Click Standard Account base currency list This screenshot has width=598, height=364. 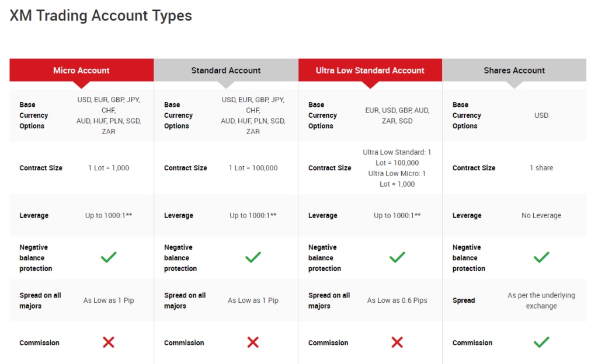(253, 116)
